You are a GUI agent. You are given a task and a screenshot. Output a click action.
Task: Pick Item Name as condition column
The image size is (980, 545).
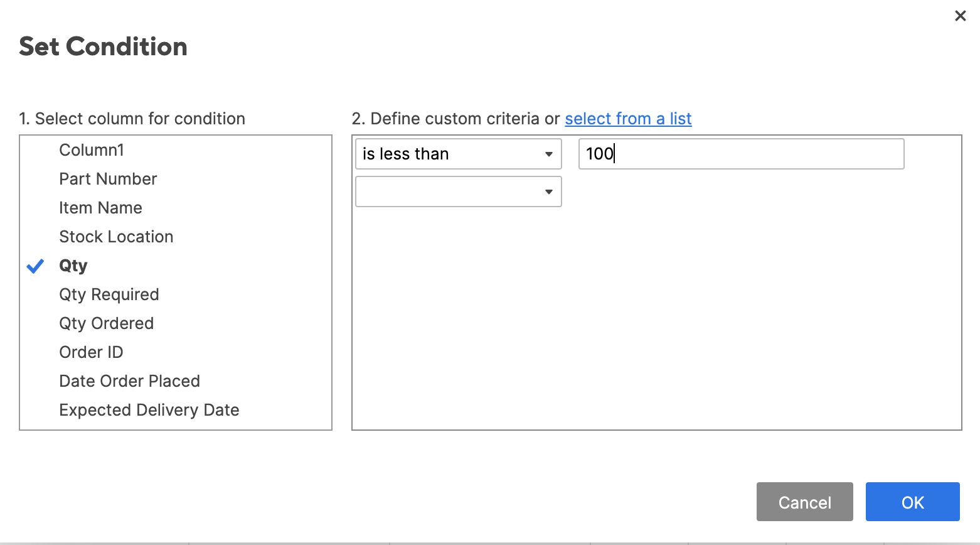(x=100, y=208)
